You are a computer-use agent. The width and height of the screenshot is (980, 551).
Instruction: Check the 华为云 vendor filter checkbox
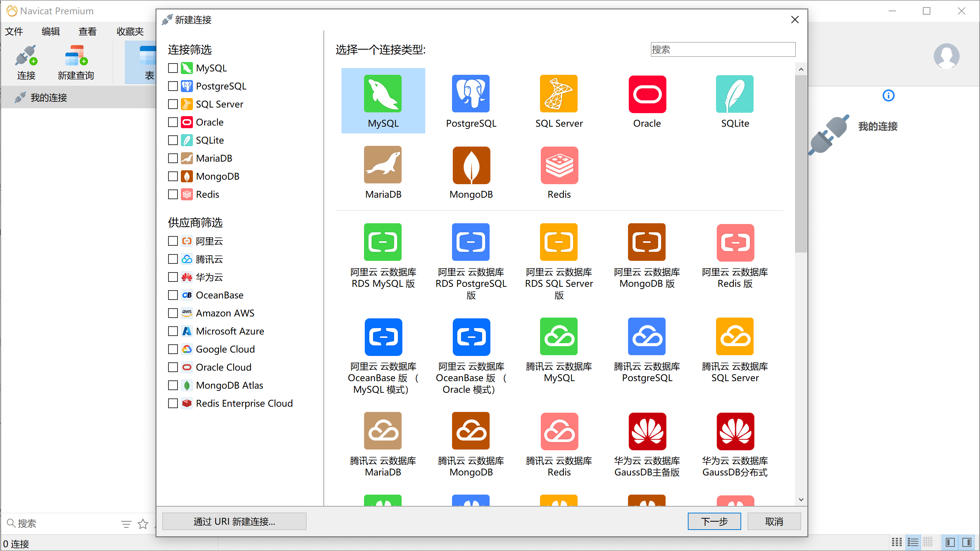(173, 277)
